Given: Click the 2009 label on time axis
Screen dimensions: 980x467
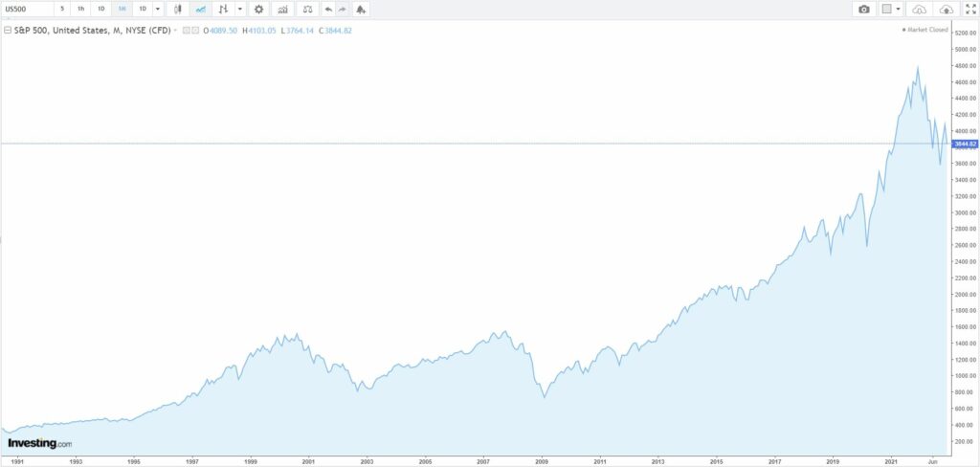Looking at the screenshot, I should coord(542,461).
